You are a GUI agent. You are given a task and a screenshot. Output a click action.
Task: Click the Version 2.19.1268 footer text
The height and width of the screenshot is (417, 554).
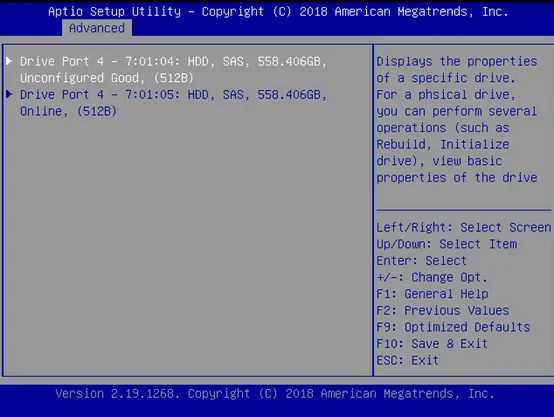tap(114, 393)
